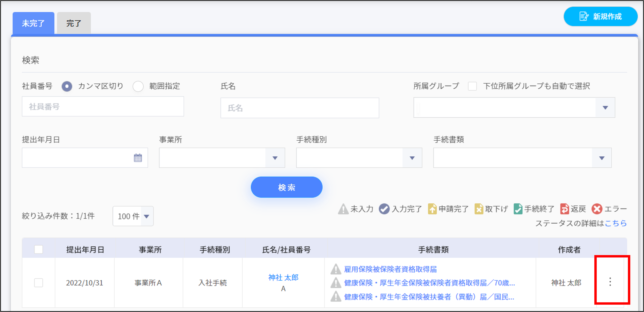Click the 未入力 warning triangle legend icon
The width and height of the screenshot is (644, 312).
pos(343,209)
